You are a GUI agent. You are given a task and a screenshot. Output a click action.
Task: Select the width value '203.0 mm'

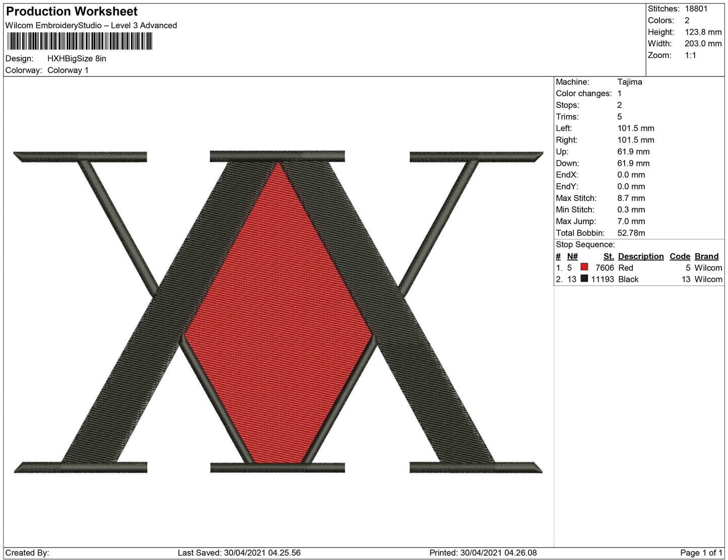(703, 43)
